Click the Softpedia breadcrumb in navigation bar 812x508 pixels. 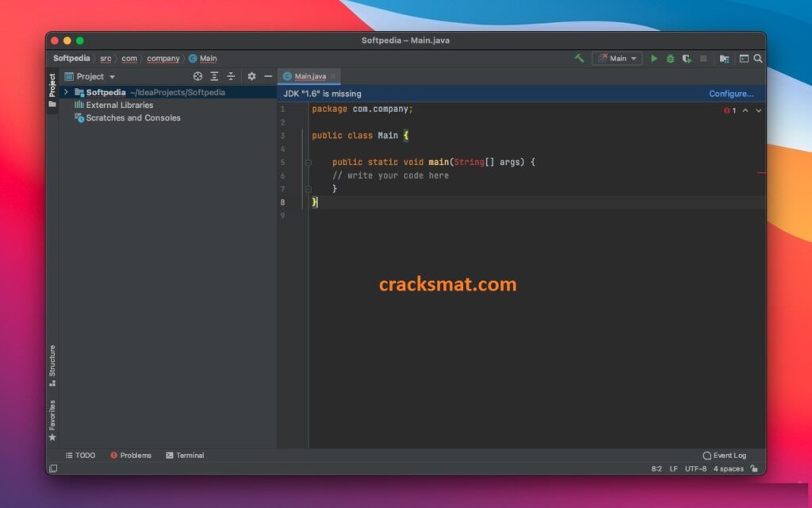tap(71, 59)
